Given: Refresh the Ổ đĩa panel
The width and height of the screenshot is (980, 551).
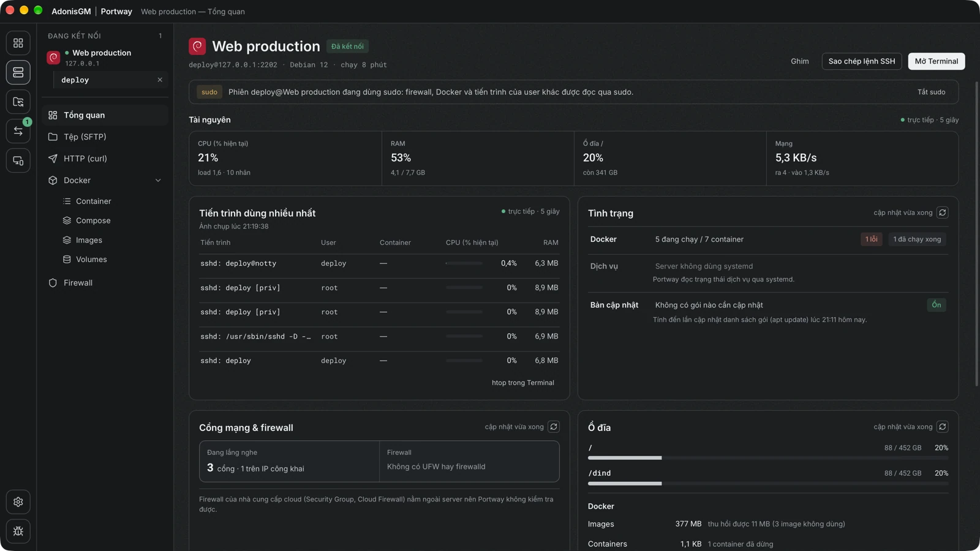Looking at the screenshot, I should 943,427.
